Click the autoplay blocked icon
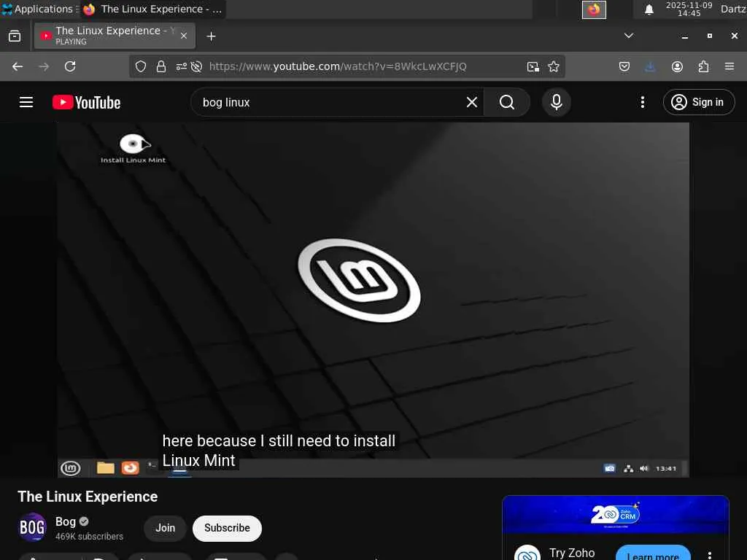Image resolution: width=747 pixels, height=560 pixels. pyautogui.click(x=196, y=66)
